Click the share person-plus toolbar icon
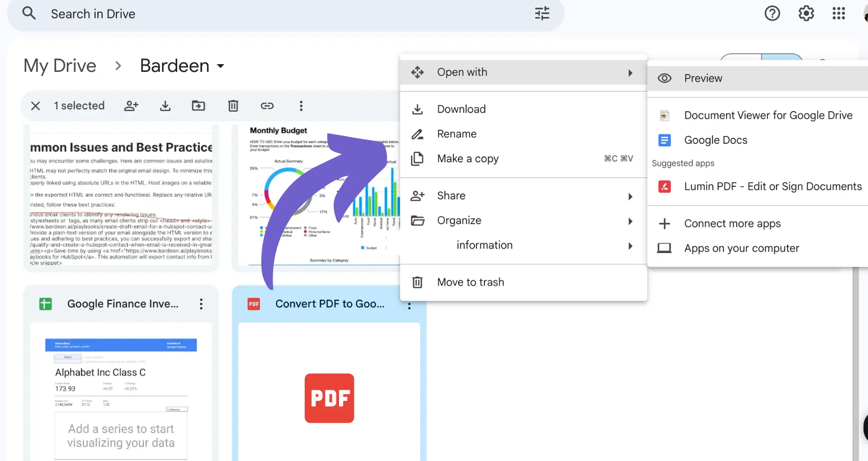The width and height of the screenshot is (868, 461). (x=131, y=106)
